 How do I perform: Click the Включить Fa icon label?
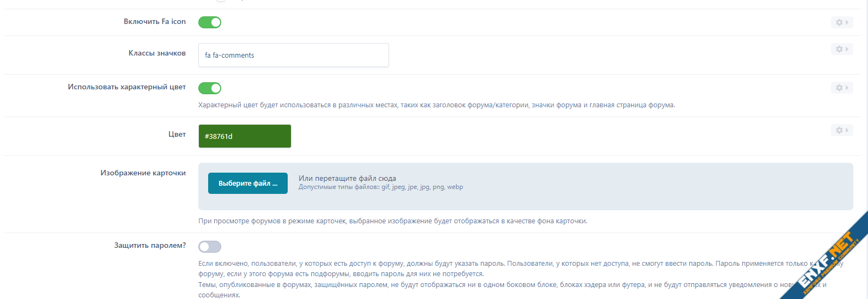tap(155, 22)
